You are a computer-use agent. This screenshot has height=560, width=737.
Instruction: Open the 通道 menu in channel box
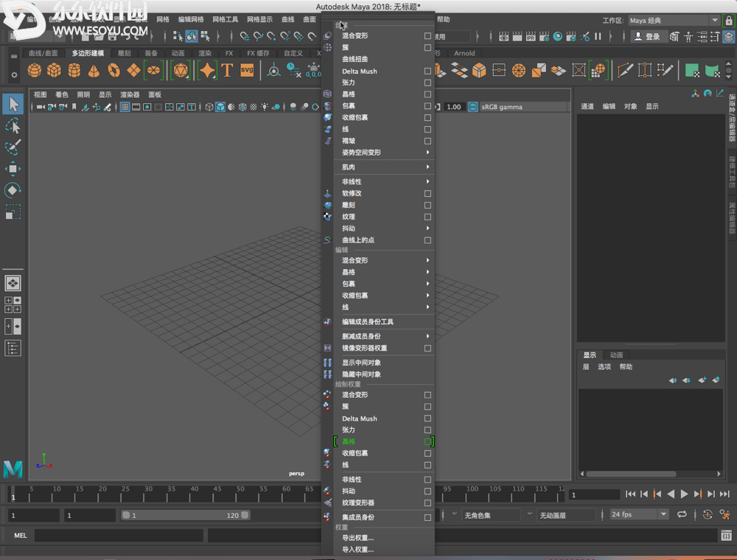(x=587, y=106)
